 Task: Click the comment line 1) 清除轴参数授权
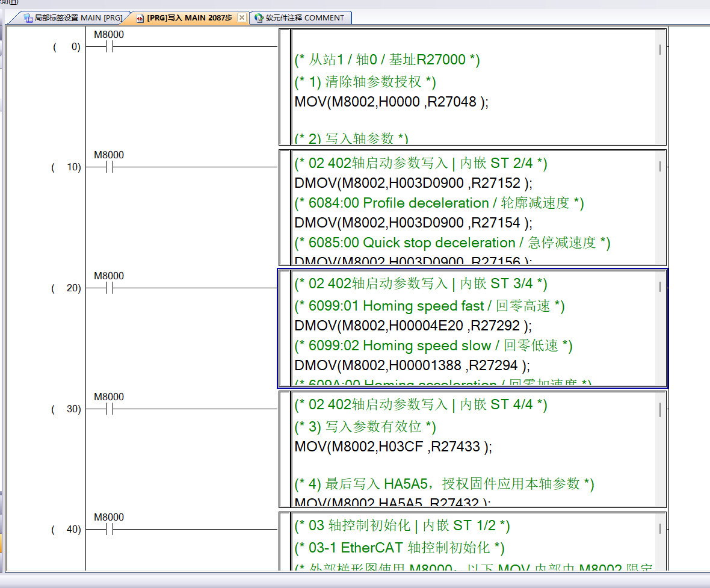pos(365,82)
